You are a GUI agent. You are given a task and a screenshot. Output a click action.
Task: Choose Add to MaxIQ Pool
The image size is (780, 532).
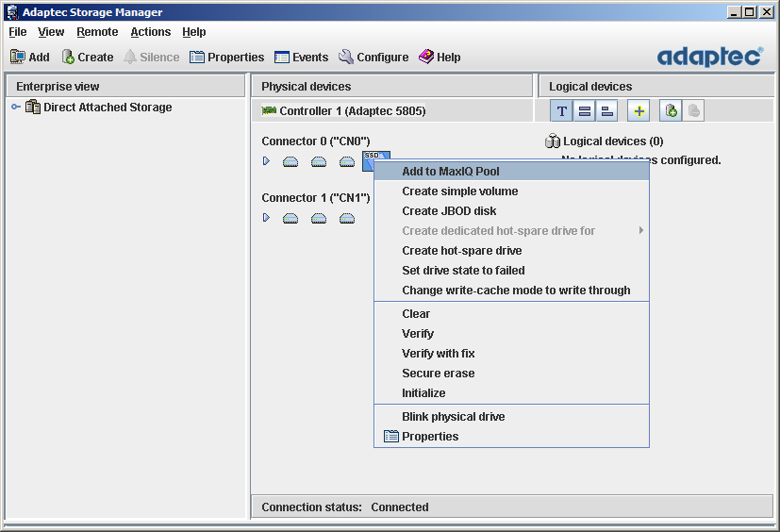click(511, 171)
